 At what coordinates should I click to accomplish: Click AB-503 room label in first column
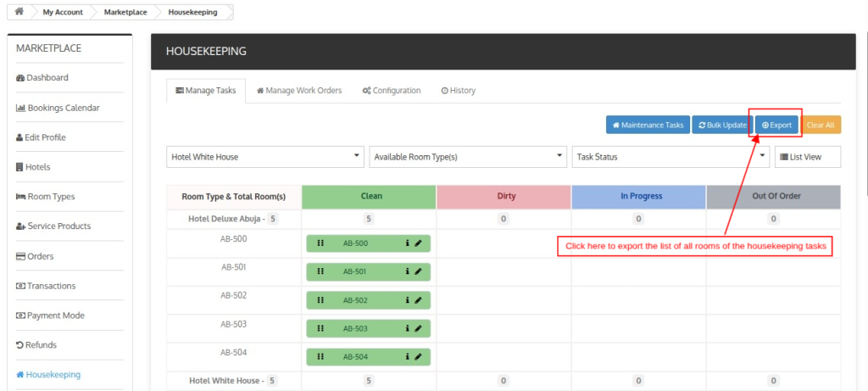pos(234,324)
